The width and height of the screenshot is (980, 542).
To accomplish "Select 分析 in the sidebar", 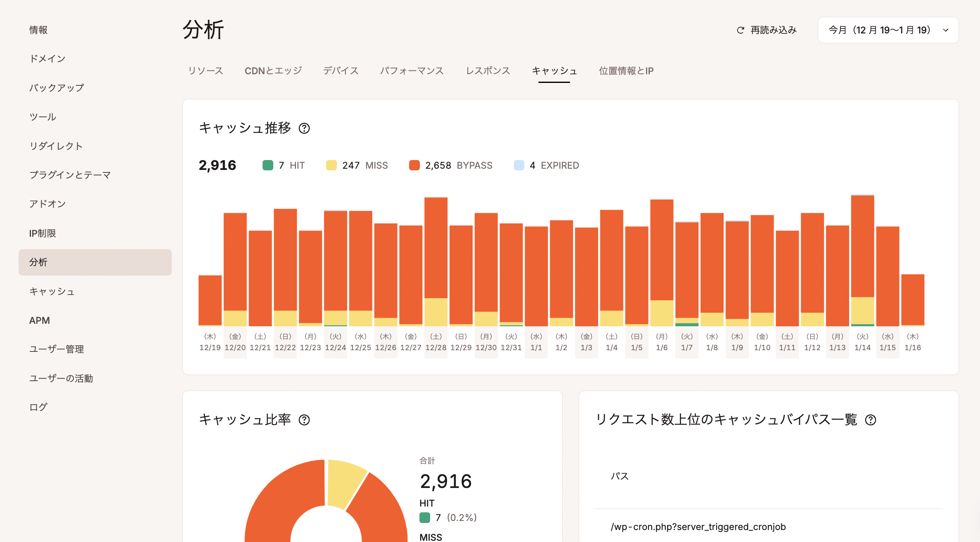I will point(95,262).
